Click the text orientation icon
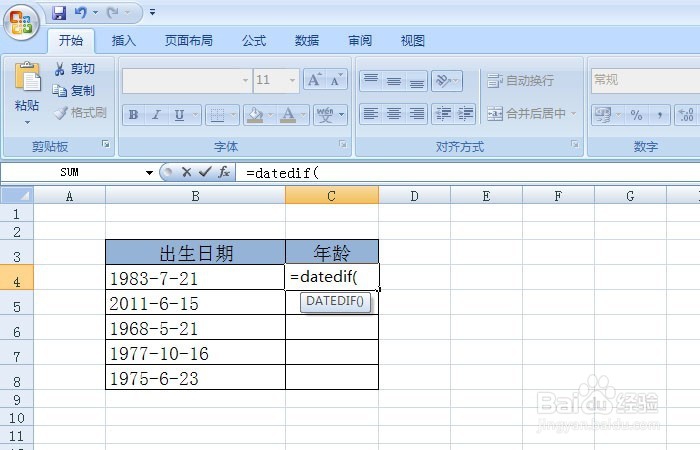Viewport: 700px width, 450px height. tap(443, 81)
